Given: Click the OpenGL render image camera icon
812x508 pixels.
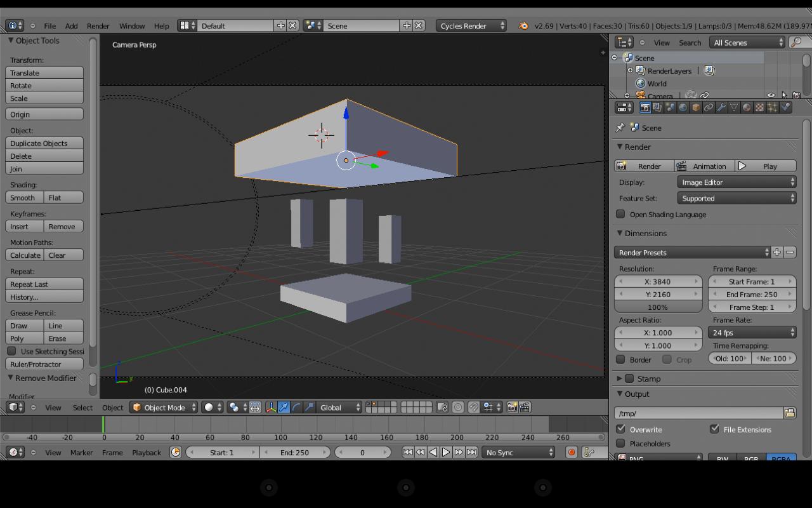Looking at the screenshot, I should pos(512,408).
